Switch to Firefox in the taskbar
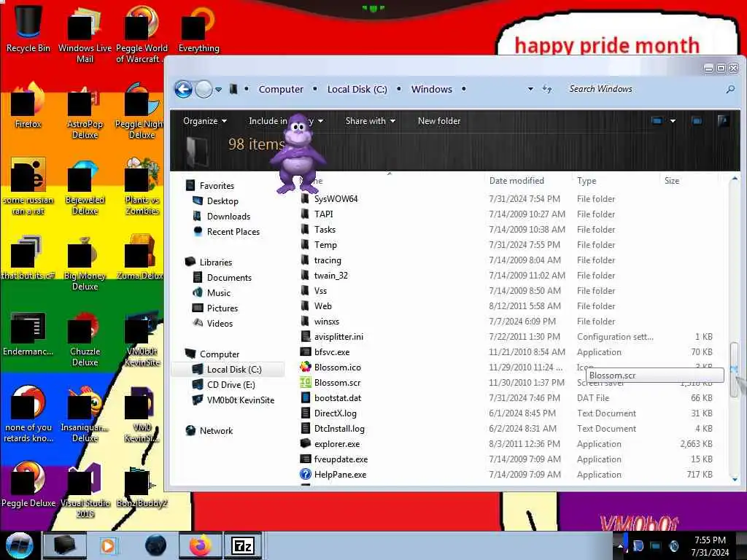Image resolution: width=747 pixels, height=560 pixels. [201, 545]
